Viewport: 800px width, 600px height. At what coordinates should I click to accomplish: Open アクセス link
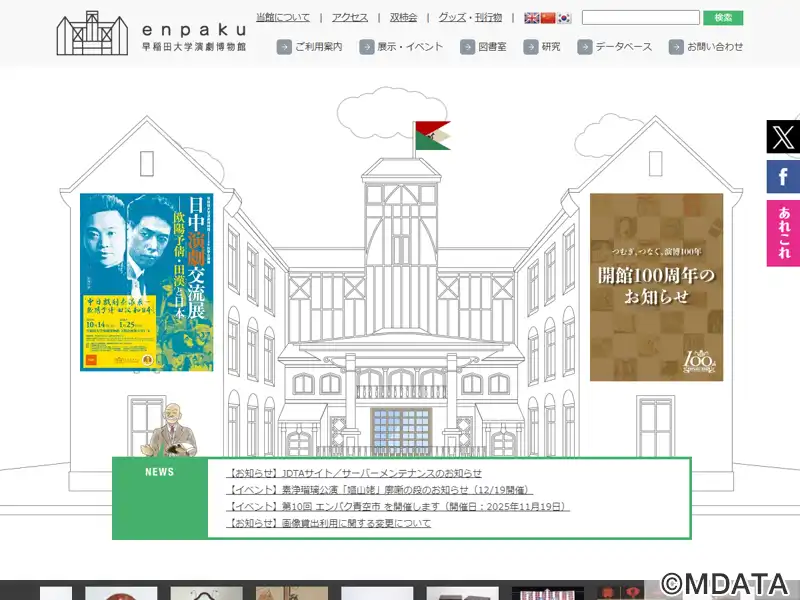[349, 17]
